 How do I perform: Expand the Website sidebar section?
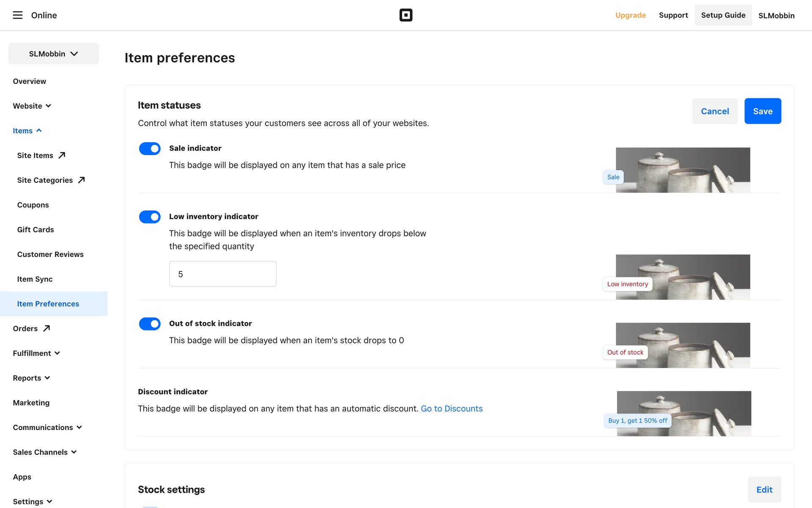(x=32, y=106)
